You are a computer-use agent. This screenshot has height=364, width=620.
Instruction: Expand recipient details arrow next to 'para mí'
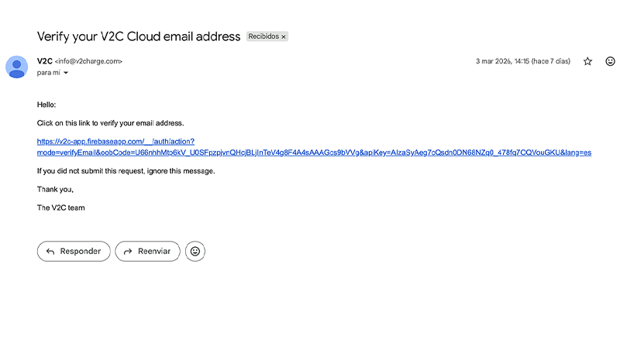(x=66, y=73)
